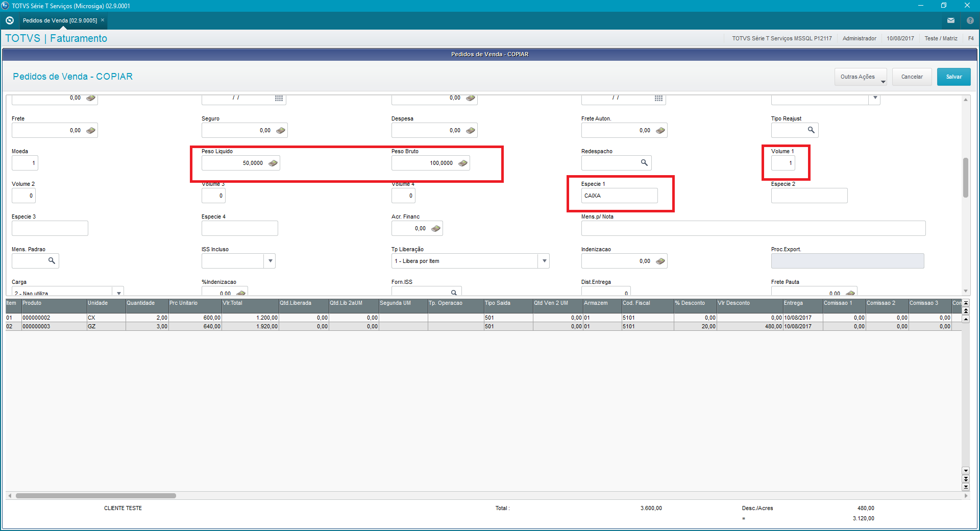Open the Forn.ISS lookup magnifier
Screen dimensions: 980x531
click(x=454, y=293)
